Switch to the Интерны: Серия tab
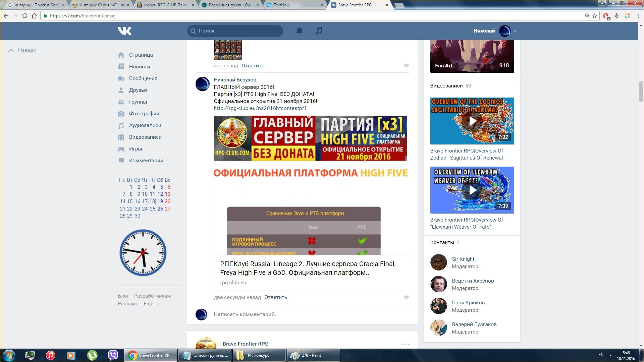The width and height of the screenshot is (644, 362). click(x=101, y=5)
